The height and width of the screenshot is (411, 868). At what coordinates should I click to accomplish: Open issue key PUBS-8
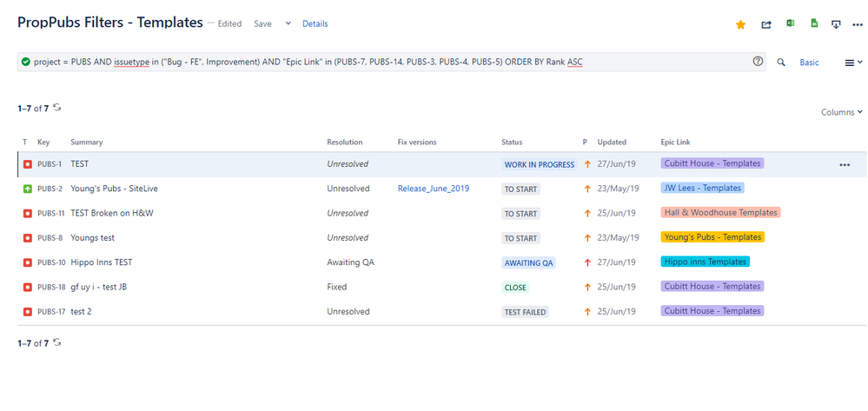[50, 238]
